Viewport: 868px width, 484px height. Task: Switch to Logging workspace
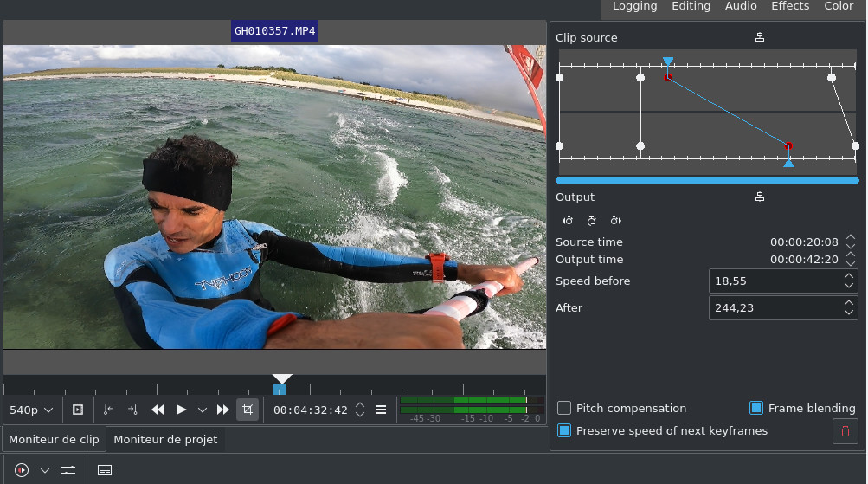point(634,6)
